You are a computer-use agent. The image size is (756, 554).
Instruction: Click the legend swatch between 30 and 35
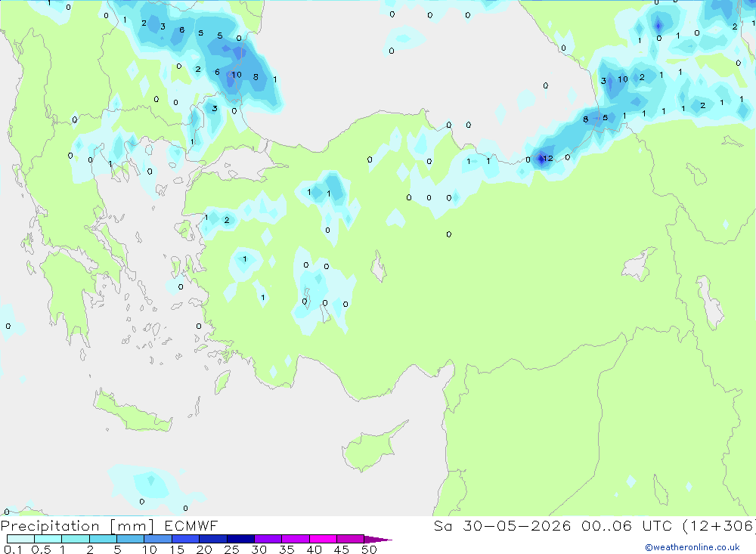pyautogui.click(x=268, y=539)
